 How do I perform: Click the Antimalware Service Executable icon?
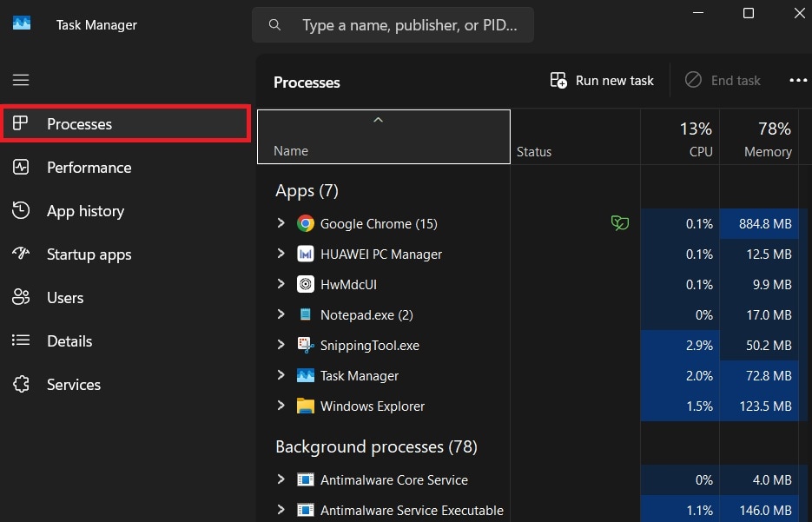tap(306, 510)
